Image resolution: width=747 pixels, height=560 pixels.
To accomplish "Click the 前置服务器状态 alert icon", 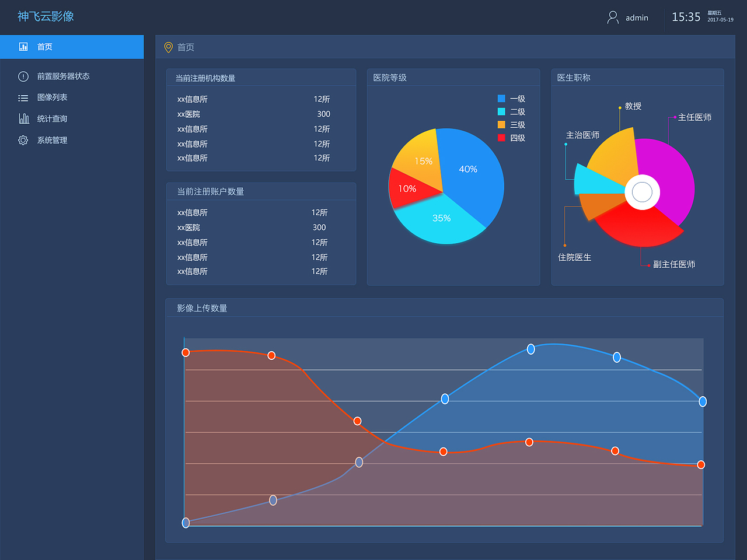I will click(x=23, y=76).
